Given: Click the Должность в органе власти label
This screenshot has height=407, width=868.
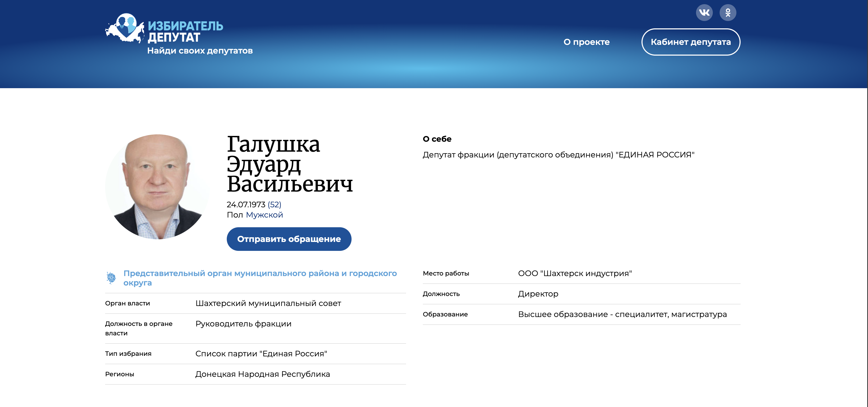Looking at the screenshot, I should click(x=138, y=329).
